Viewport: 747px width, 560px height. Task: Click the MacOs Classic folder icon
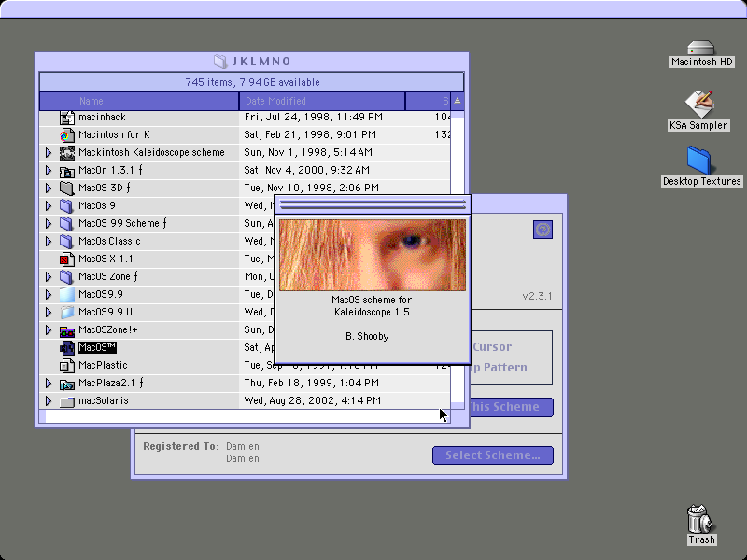click(x=66, y=241)
